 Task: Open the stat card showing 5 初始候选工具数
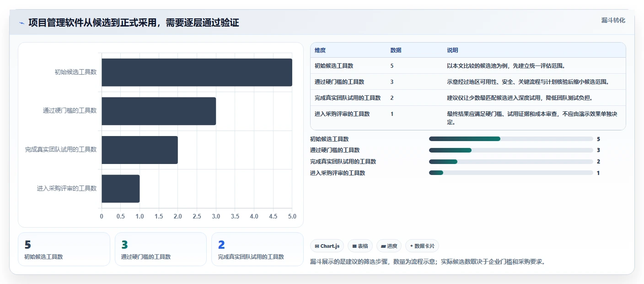tap(64, 249)
